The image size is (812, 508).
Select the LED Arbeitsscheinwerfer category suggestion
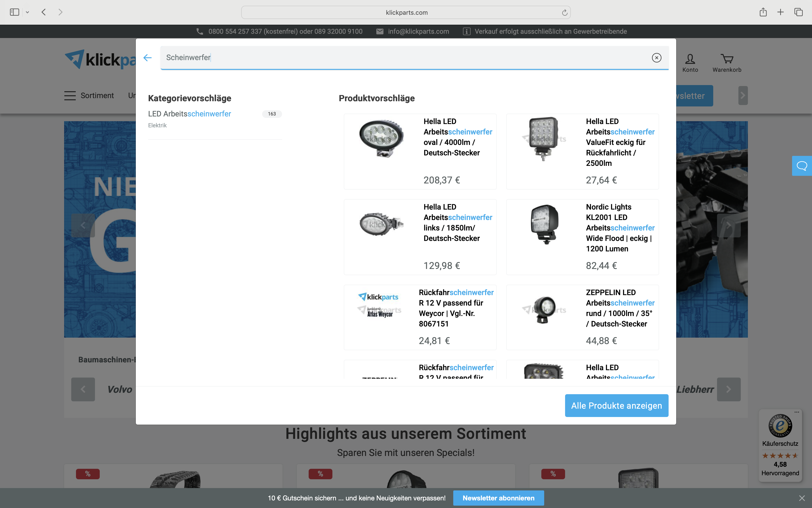click(x=189, y=114)
